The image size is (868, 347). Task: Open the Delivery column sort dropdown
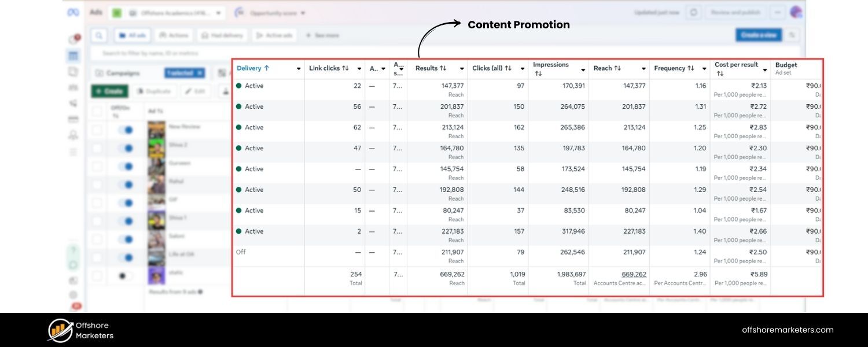pyautogui.click(x=299, y=68)
